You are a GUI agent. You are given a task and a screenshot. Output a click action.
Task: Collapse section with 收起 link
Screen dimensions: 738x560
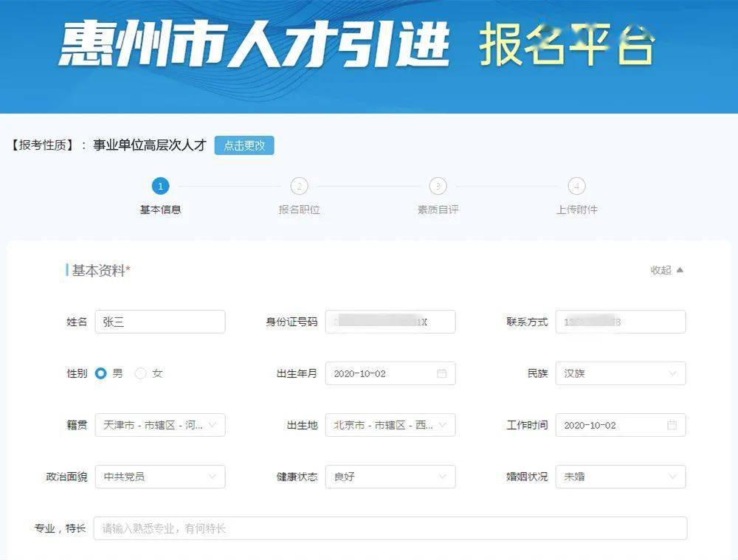click(x=666, y=270)
